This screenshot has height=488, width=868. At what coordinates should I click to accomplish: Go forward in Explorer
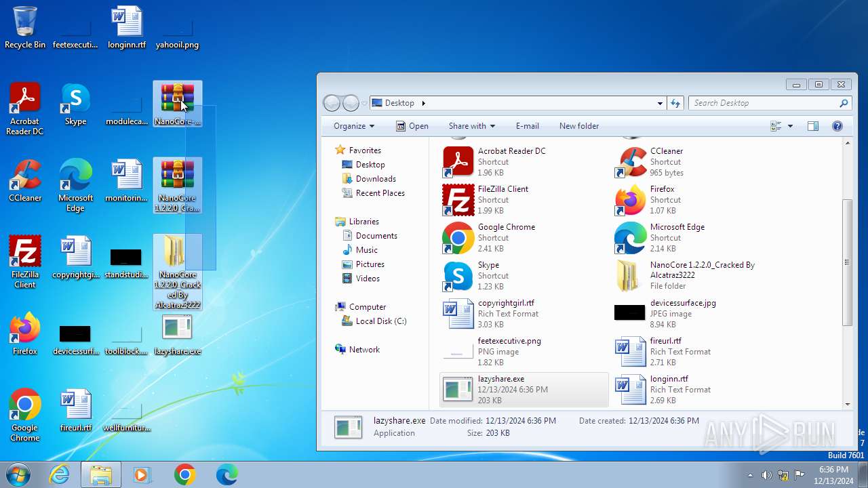[351, 103]
